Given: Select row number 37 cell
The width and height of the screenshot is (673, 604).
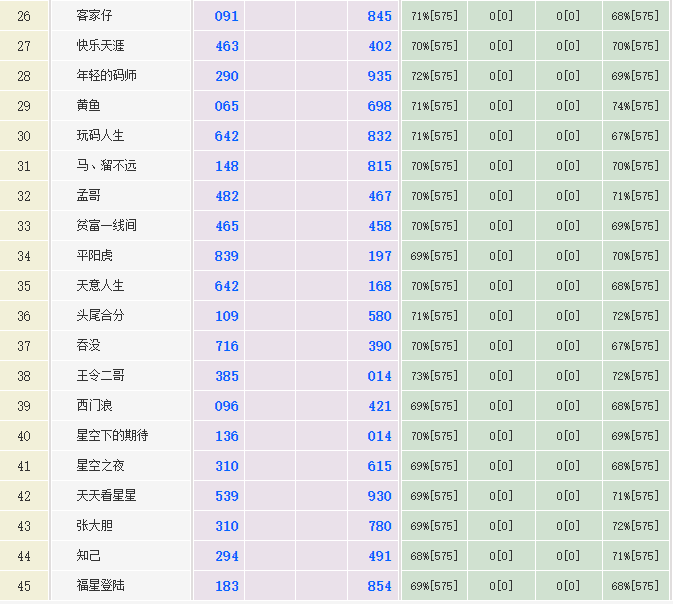Looking at the screenshot, I should click(24, 346).
